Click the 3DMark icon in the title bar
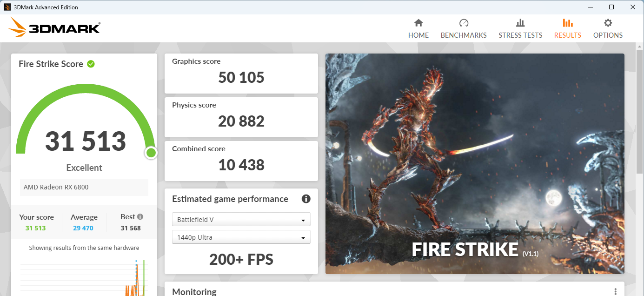The image size is (644, 296). pos(7,7)
